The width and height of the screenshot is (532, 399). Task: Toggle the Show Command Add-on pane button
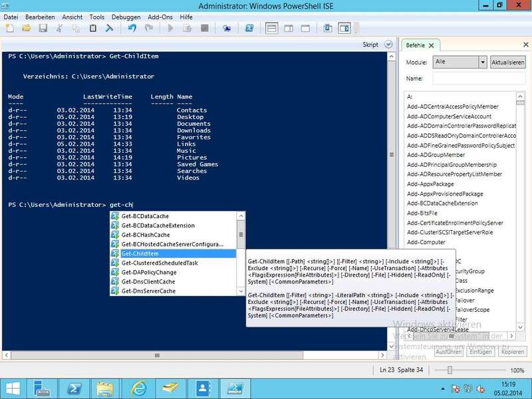[x=344, y=29]
